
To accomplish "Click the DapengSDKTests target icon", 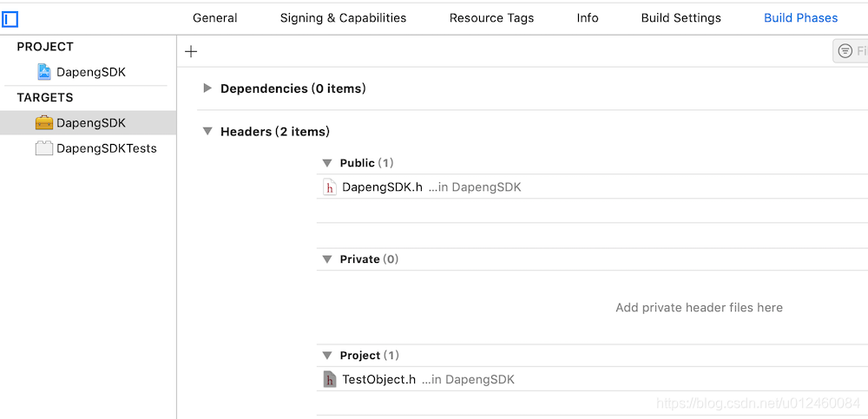I will click(44, 148).
